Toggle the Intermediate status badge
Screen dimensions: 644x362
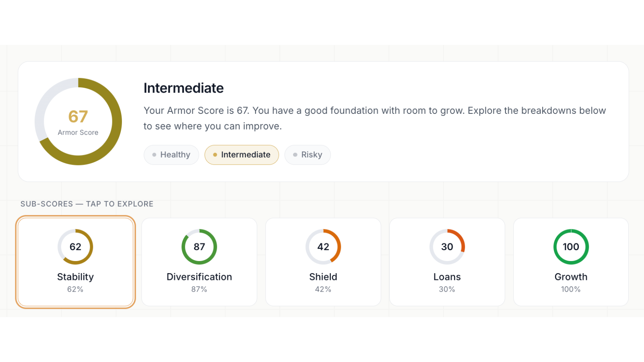coord(242,154)
